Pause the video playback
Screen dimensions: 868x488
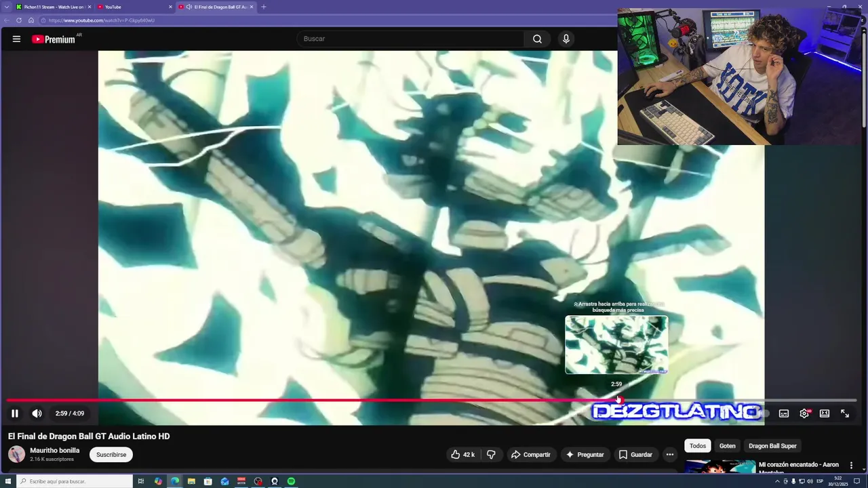click(x=15, y=413)
